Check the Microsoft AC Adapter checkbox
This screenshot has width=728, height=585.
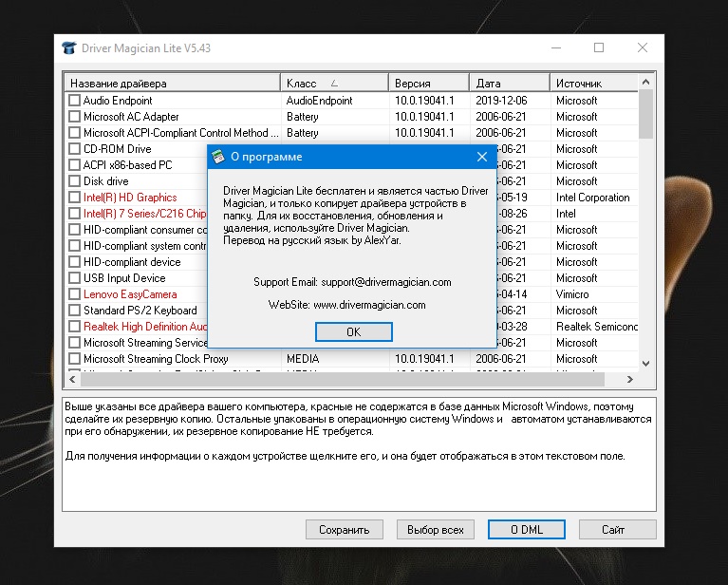point(74,117)
